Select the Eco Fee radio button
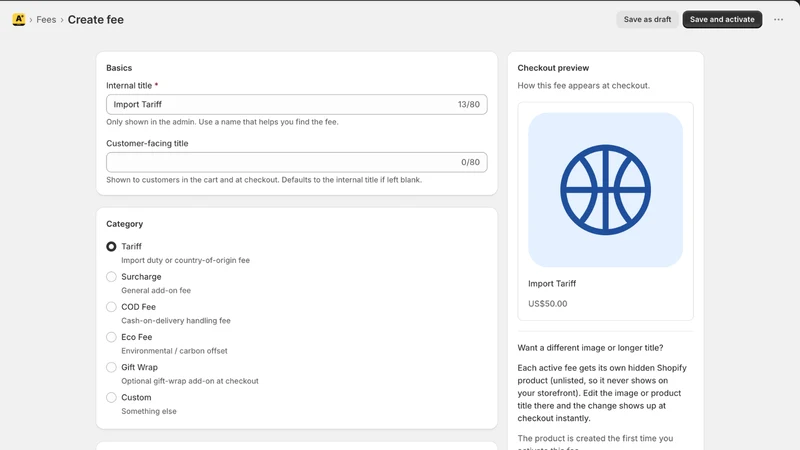The image size is (800, 450). coord(111,337)
